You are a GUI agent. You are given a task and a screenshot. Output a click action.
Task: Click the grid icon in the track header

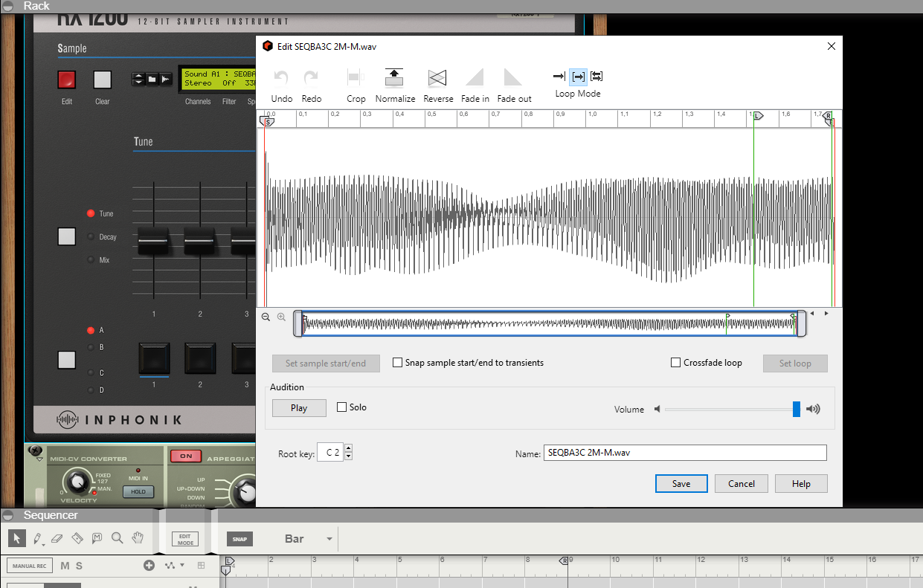[201, 566]
